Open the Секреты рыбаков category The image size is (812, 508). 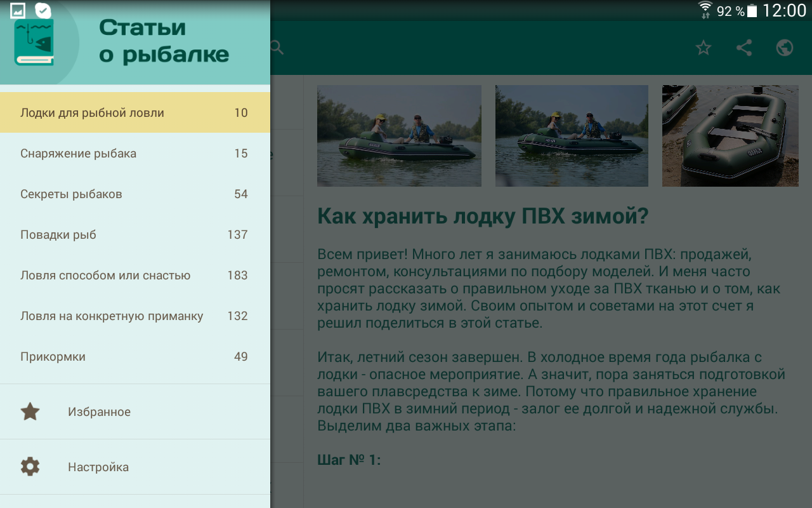coord(135,194)
